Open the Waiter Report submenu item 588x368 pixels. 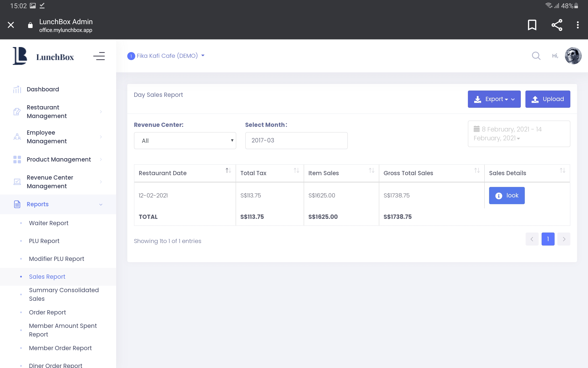pos(49,223)
